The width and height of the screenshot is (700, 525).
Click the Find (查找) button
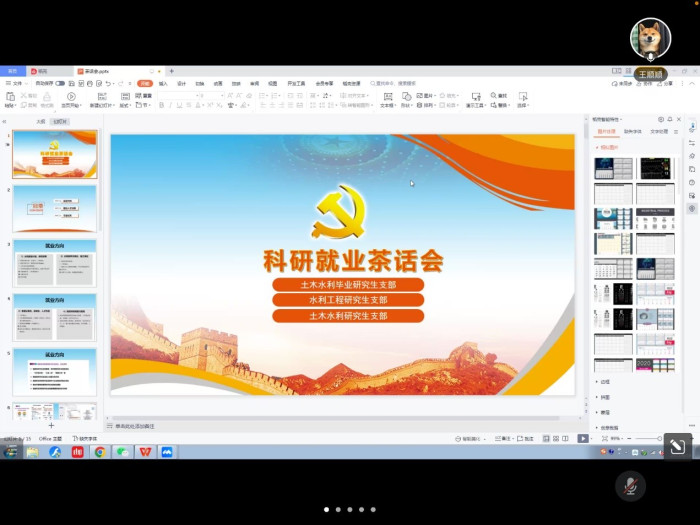[x=499, y=96]
